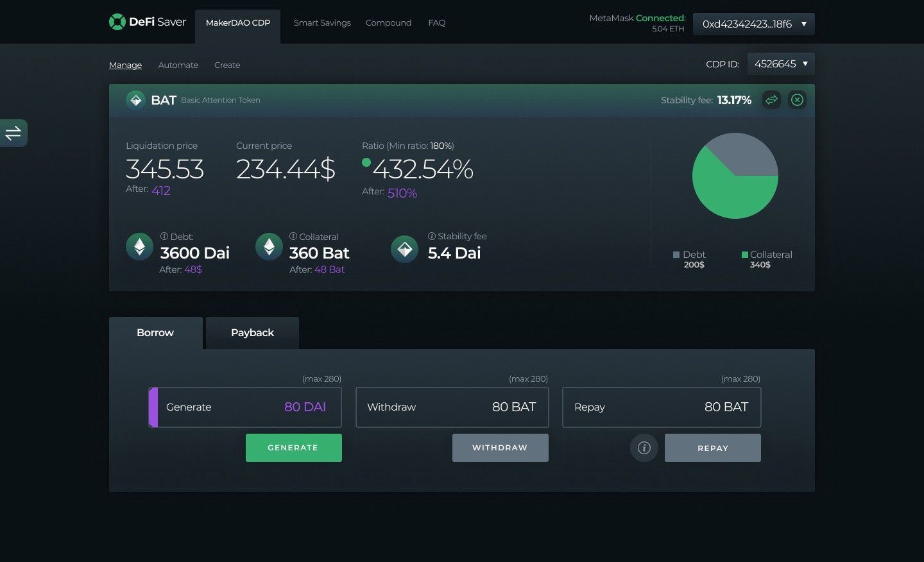The image size is (924, 562).
Task: Click the current price 234.44$ value
Action: pos(286,169)
